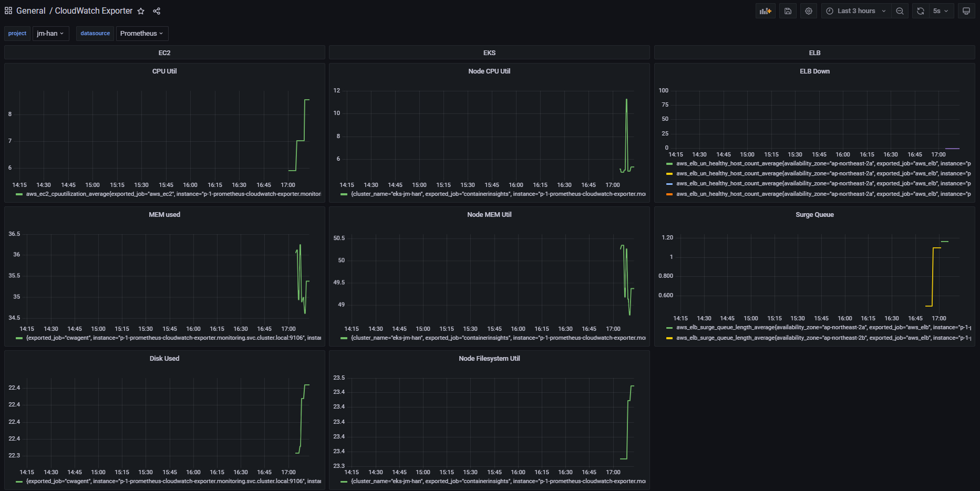Image resolution: width=980 pixels, height=491 pixels.
Task: Open the Last 3 hours time picker
Action: pos(857,11)
